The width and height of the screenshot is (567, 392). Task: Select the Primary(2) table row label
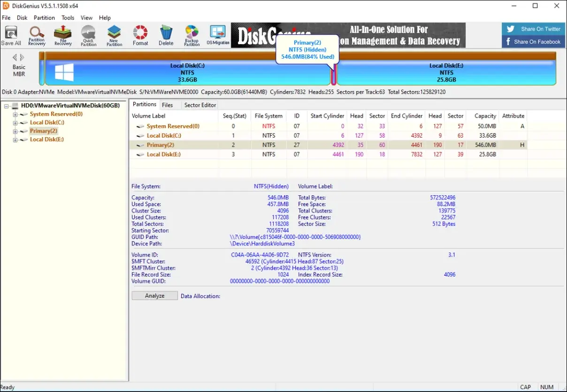(160, 145)
